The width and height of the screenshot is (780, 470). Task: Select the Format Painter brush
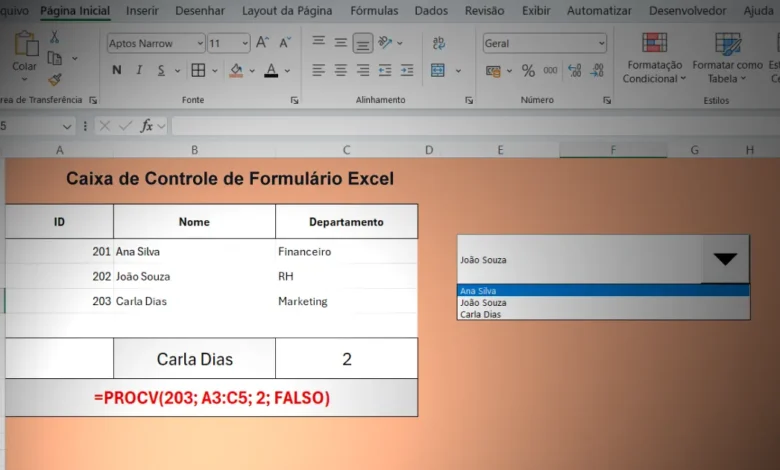pos(55,80)
